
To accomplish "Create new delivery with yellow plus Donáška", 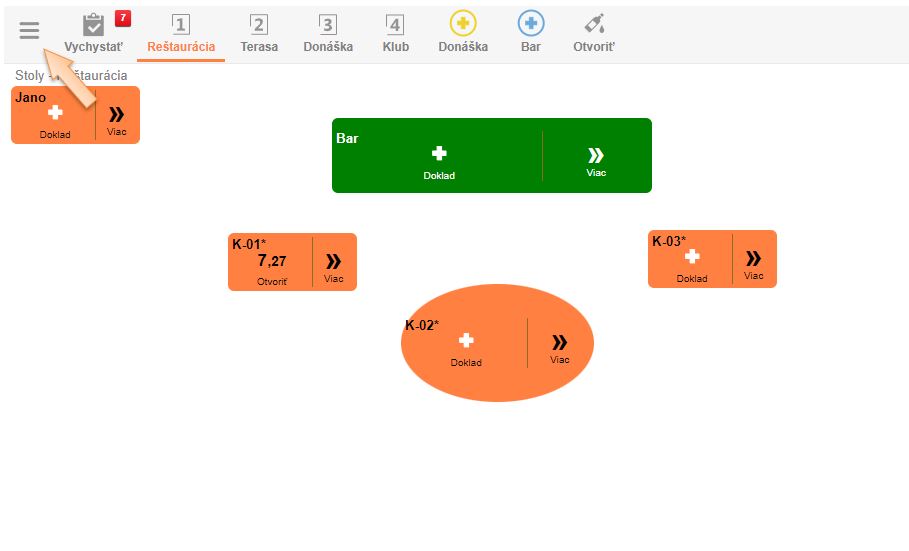I will 463,33.
